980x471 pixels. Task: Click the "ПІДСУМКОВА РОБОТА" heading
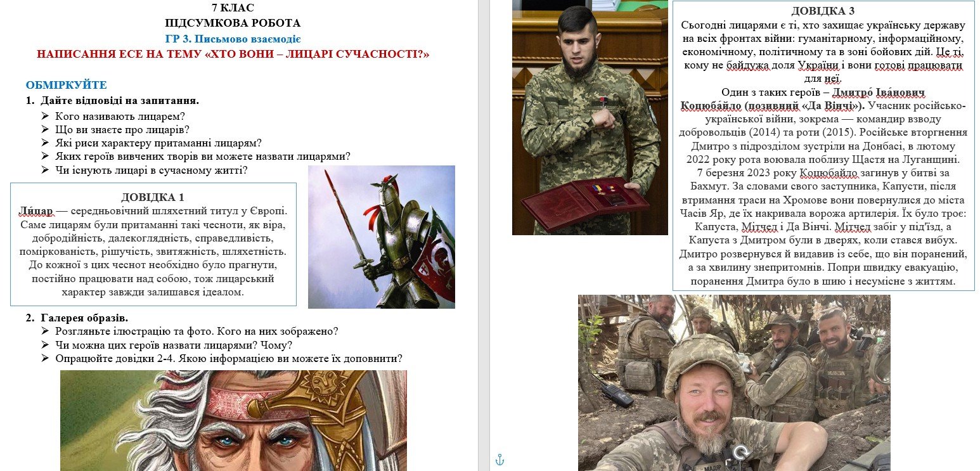tap(233, 23)
